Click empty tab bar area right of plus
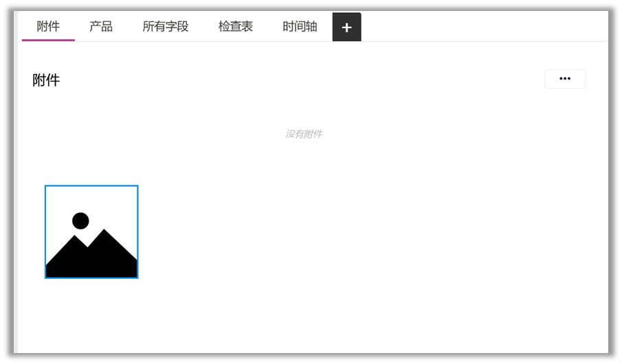622x364 pixels. coord(481,27)
